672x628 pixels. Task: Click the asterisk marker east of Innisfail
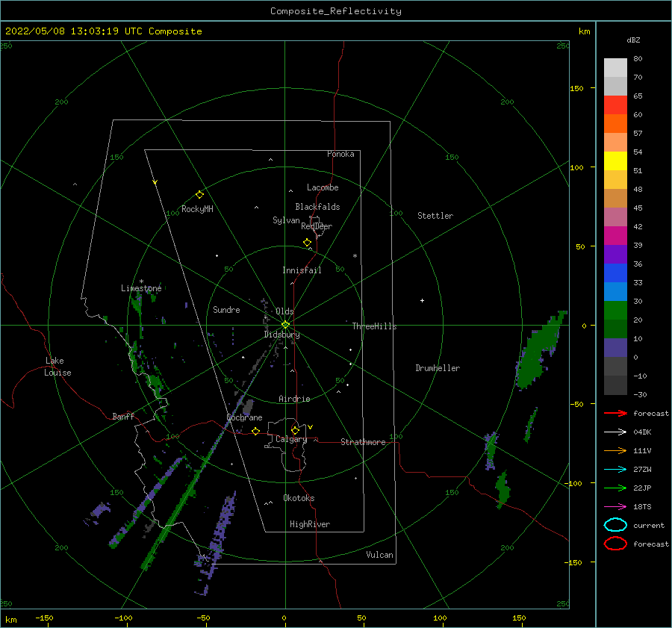click(355, 256)
